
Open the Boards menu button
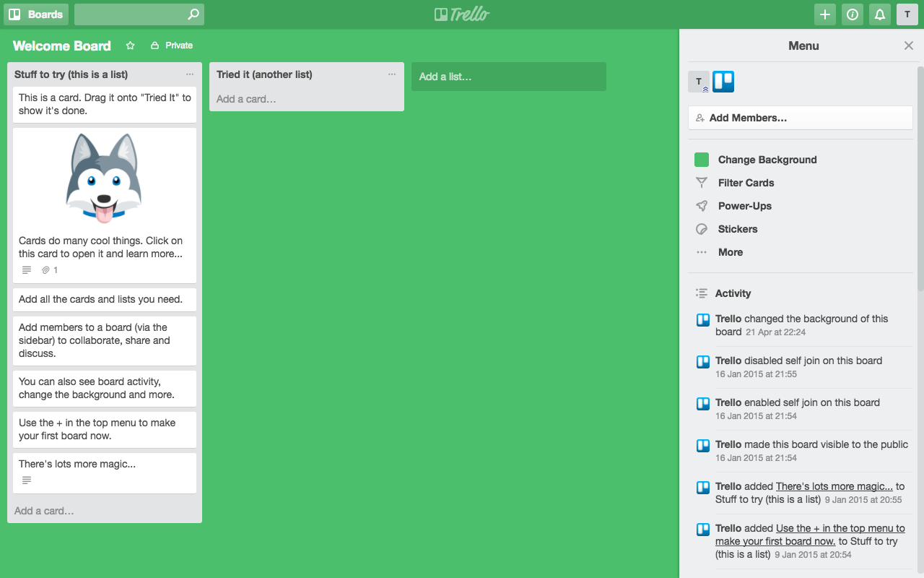tap(36, 14)
